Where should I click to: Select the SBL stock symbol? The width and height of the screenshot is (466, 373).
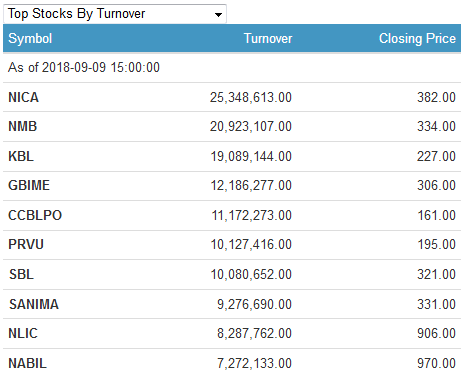pyautogui.click(x=21, y=274)
